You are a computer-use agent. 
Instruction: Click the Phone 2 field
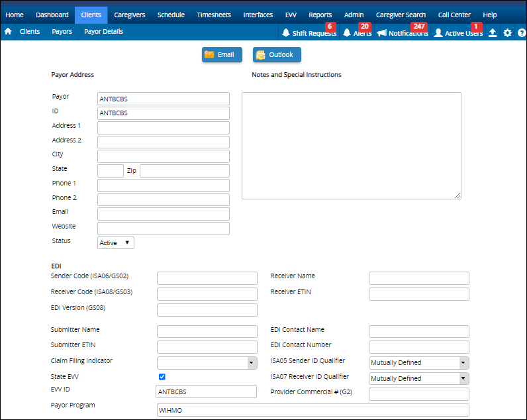(x=164, y=199)
